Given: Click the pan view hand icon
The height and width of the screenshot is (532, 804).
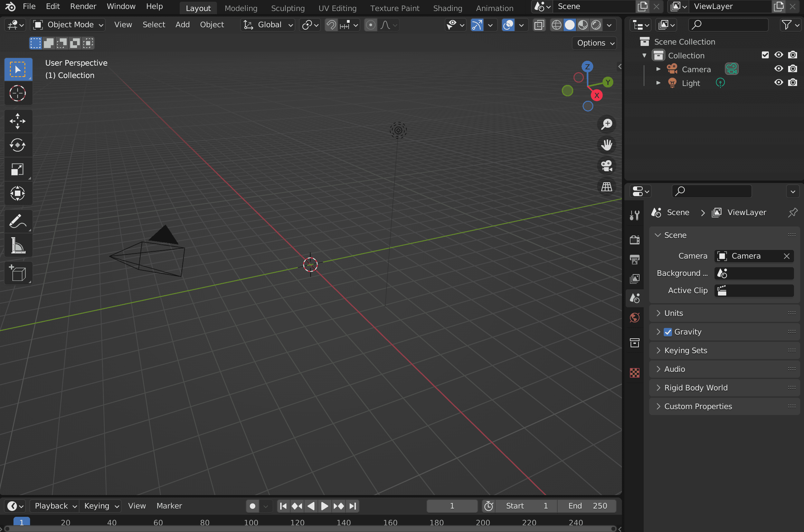Looking at the screenshot, I should click(606, 145).
